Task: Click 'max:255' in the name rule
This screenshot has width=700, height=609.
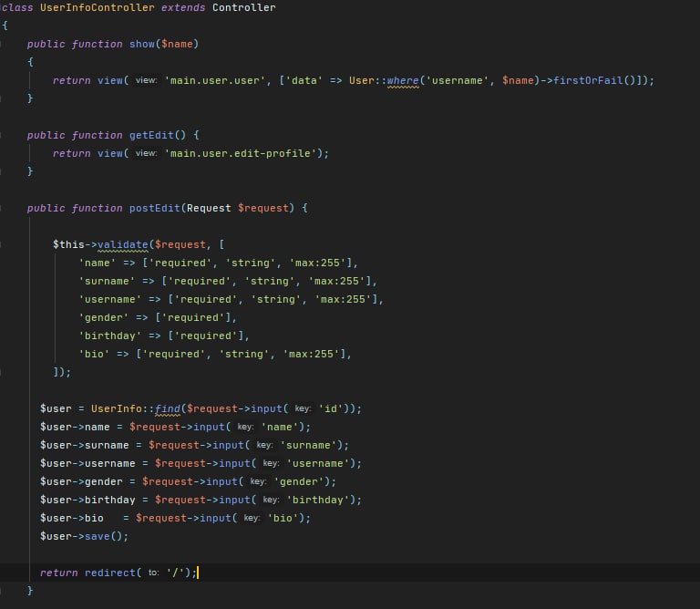Action: [317, 263]
